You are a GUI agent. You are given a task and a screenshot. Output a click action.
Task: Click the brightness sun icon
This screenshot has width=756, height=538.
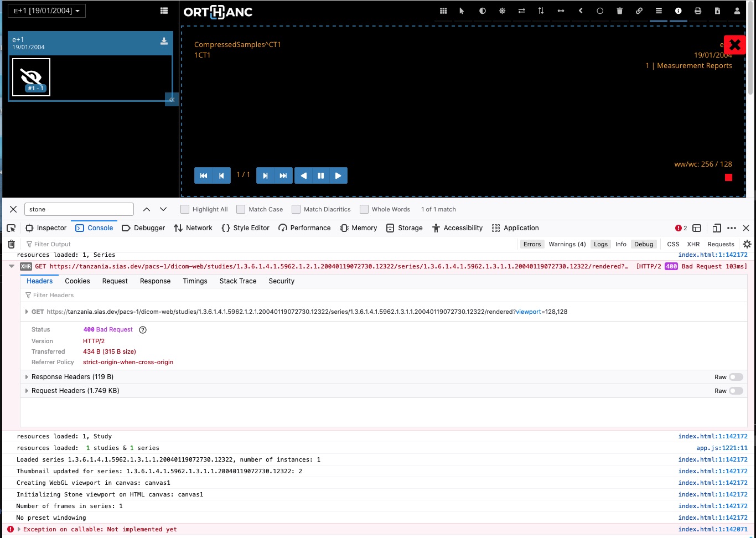coord(502,11)
